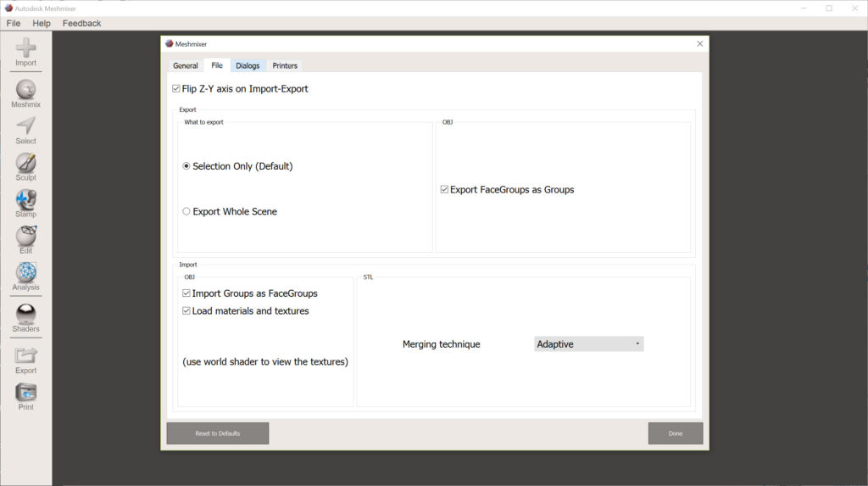Click the 'Merging technique' label
Screen dimensions: 868x486
(x=441, y=344)
